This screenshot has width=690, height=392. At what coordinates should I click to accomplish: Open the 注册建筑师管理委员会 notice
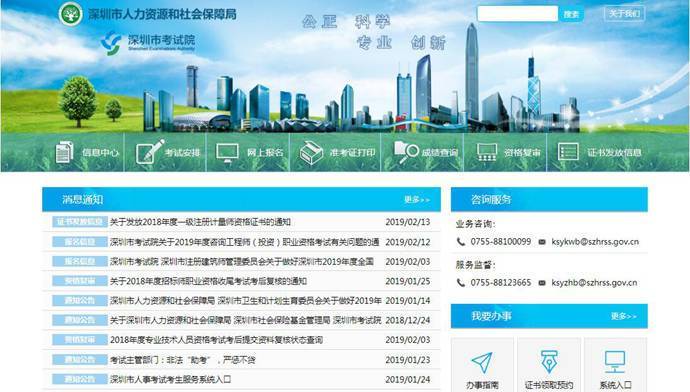[x=242, y=262]
